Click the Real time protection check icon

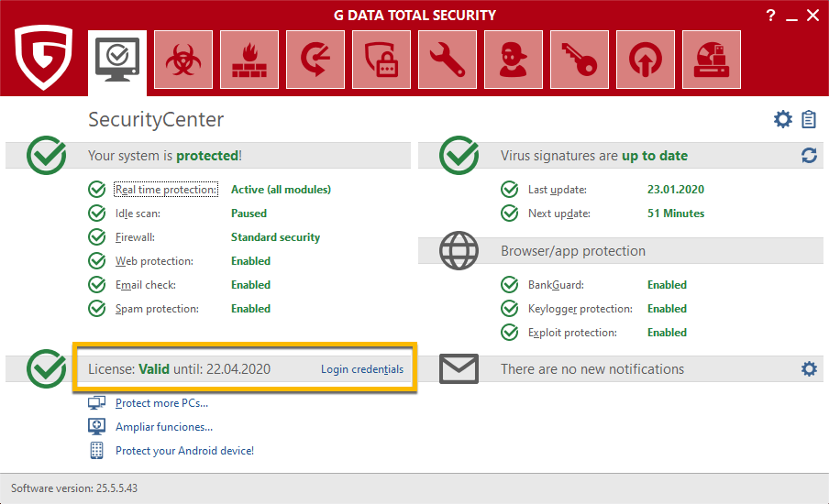[x=97, y=189]
